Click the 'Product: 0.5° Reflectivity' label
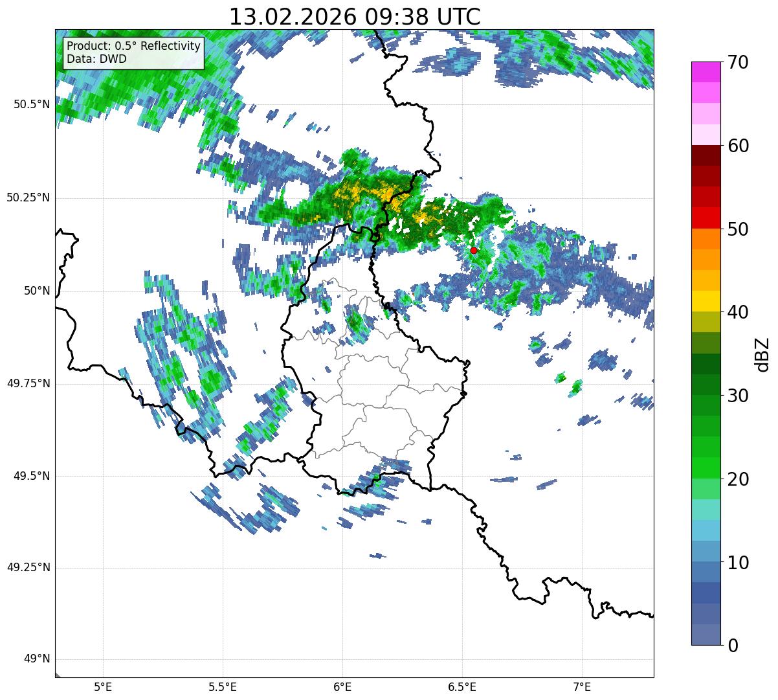The width and height of the screenshot is (778, 700). [134, 47]
